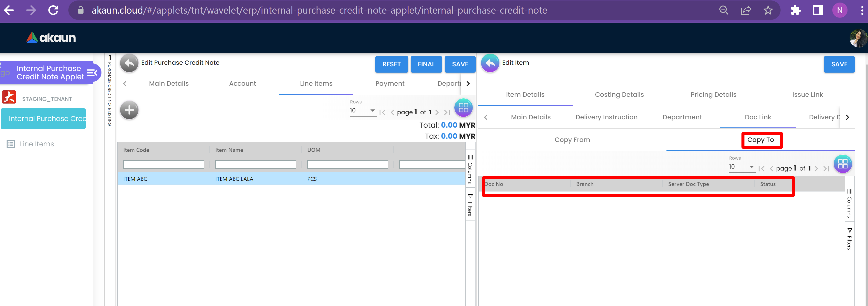Click the browser extensions puzzle icon
The height and width of the screenshot is (306, 868).
(795, 10)
